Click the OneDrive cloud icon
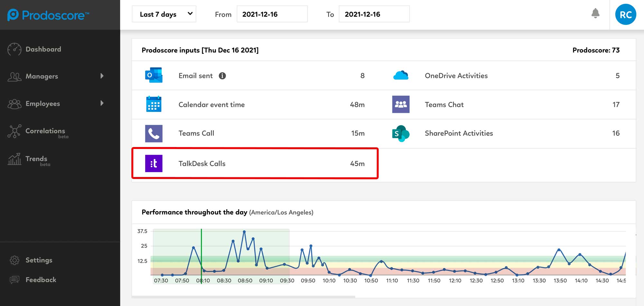The image size is (644, 306). pos(401,75)
